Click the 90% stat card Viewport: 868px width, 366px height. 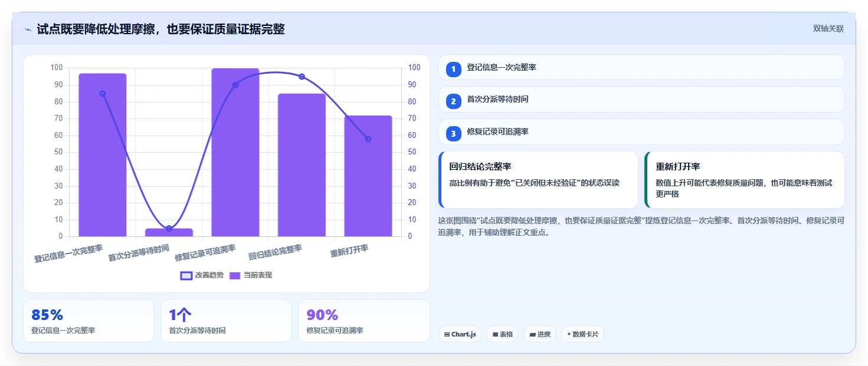coord(364,321)
